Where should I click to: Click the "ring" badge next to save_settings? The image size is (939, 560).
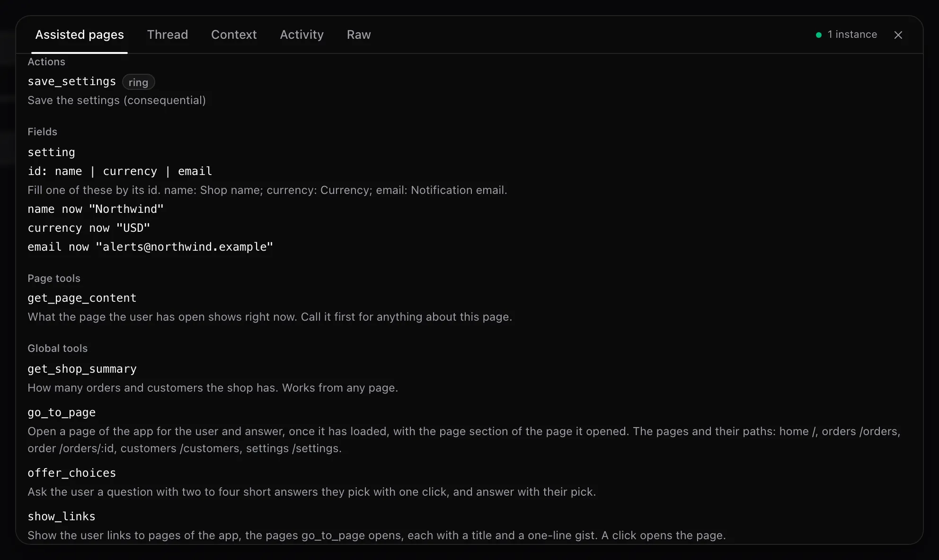click(x=138, y=82)
